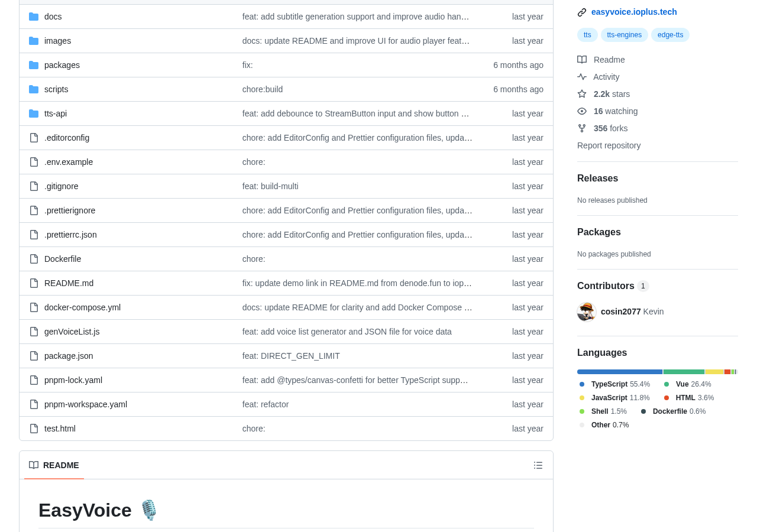This screenshot has height=532, width=757.
Task: Click the docs folder icon
Action: [x=34, y=17]
